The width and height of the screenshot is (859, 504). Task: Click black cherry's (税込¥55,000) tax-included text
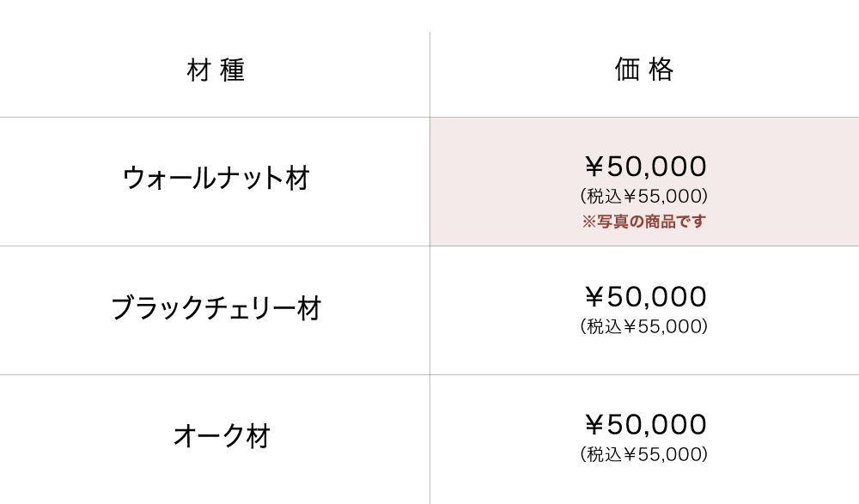(644, 327)
